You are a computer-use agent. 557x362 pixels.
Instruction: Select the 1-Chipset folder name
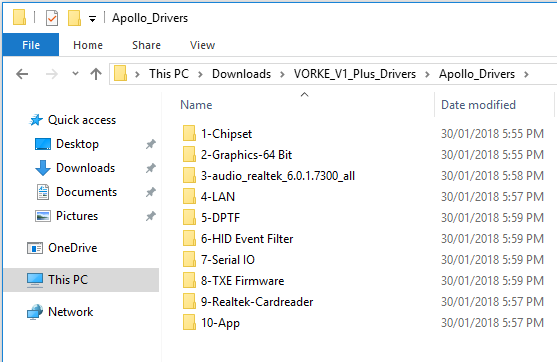pos(226,134)
